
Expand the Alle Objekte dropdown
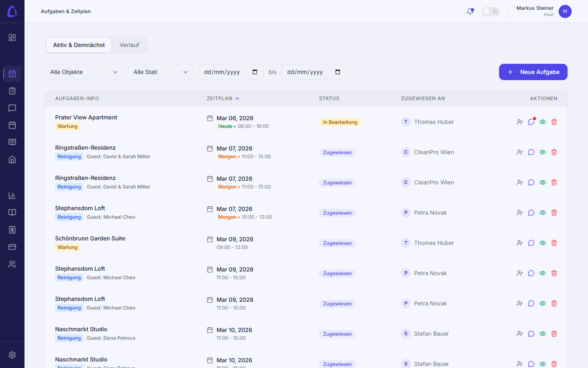[x=84, y=72]
